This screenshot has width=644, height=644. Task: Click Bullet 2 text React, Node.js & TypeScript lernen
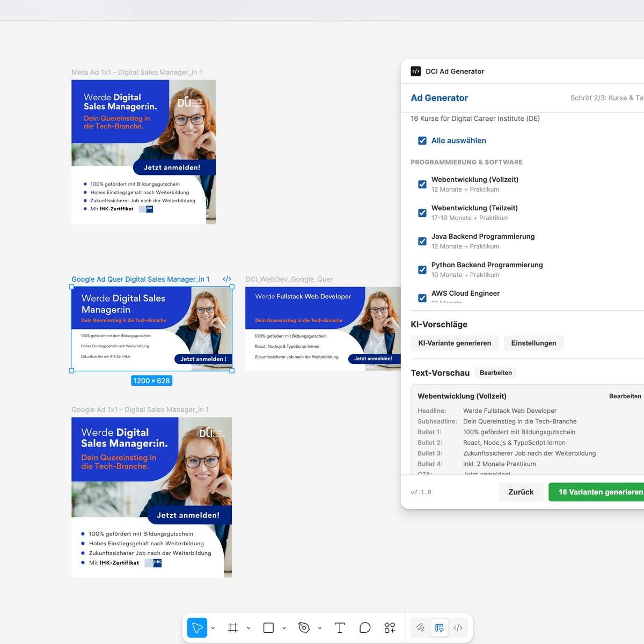click(x=514, y=443)
